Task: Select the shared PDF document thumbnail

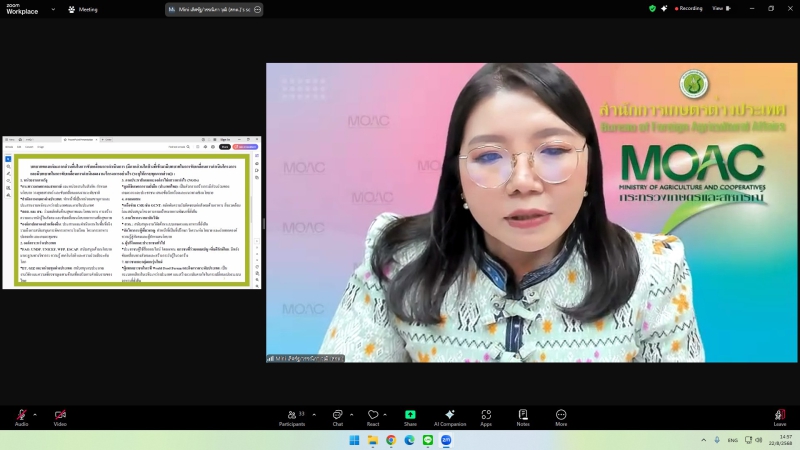Action: tap(131, 211)
